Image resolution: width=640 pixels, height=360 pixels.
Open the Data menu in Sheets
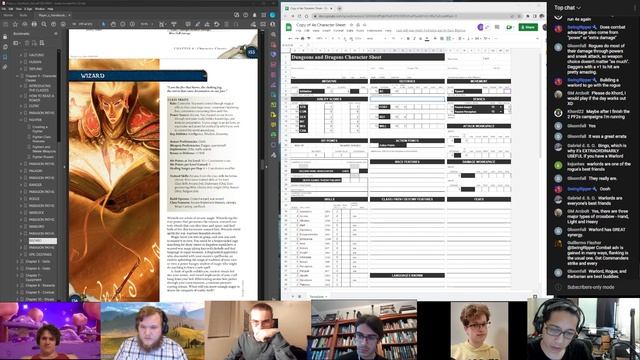coord(350,31)
